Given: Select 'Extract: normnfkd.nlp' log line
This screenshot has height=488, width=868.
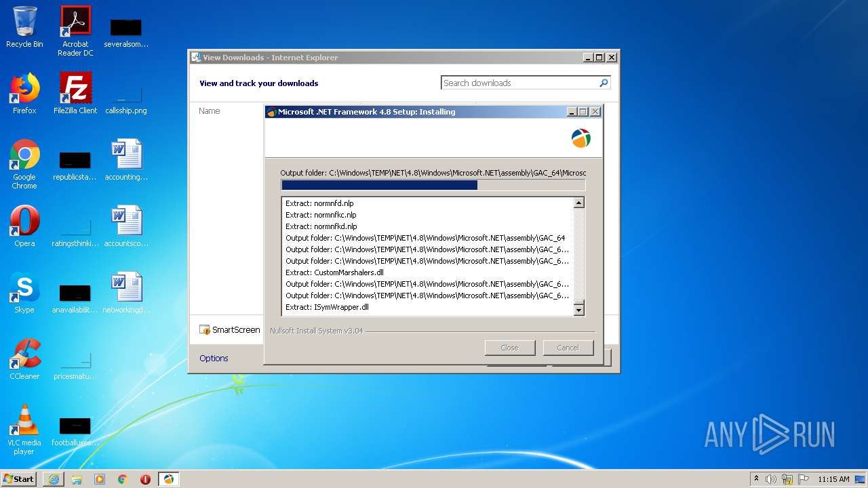Looking at the screenshot, I should pos(321,226).
